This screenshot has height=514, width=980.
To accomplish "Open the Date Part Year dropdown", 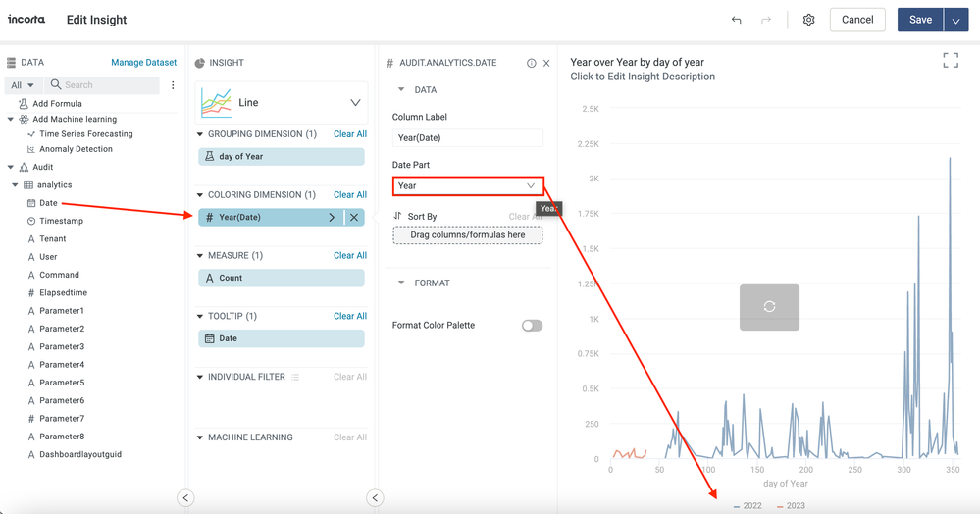I will (x=467, y=185).
